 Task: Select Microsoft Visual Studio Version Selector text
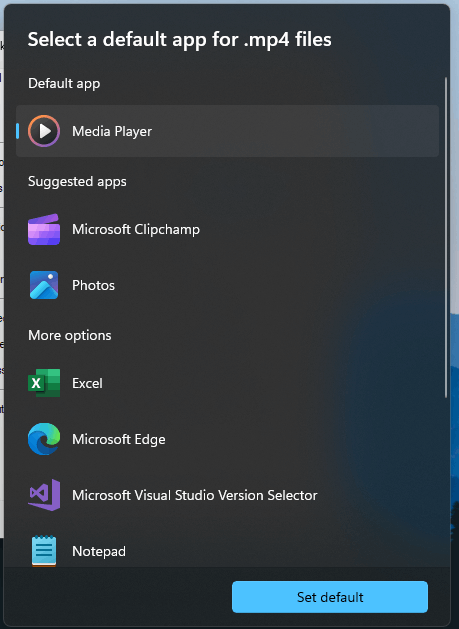click(x=195, y=495)
